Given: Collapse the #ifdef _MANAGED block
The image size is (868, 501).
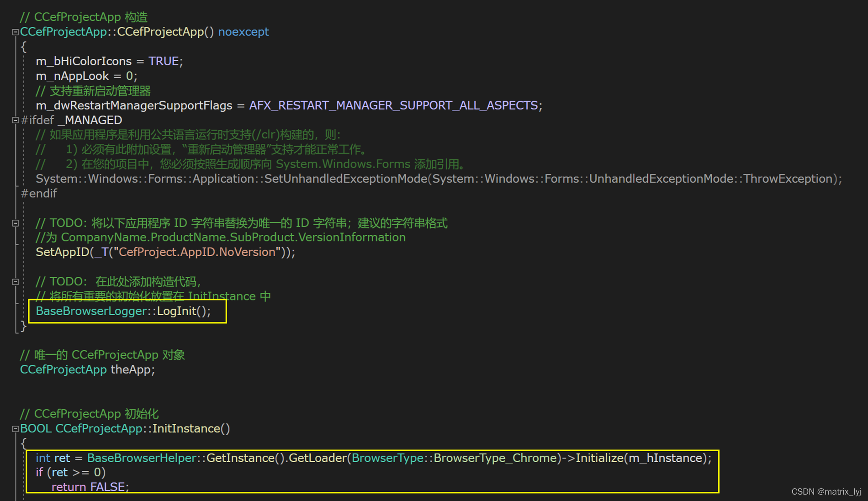Looking at the screenshot, I should (15, 120).
